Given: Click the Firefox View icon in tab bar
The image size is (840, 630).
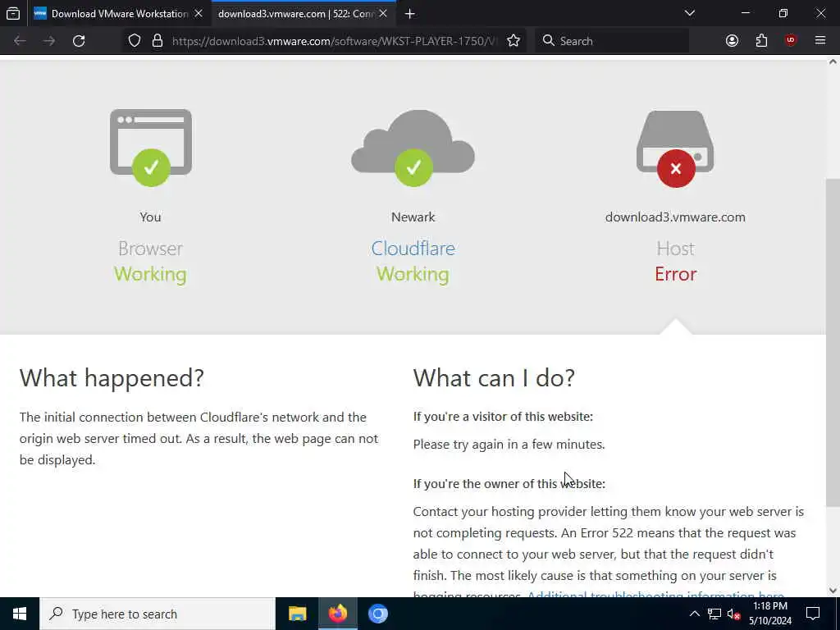Looking at the screenshot, I should 13,13.
